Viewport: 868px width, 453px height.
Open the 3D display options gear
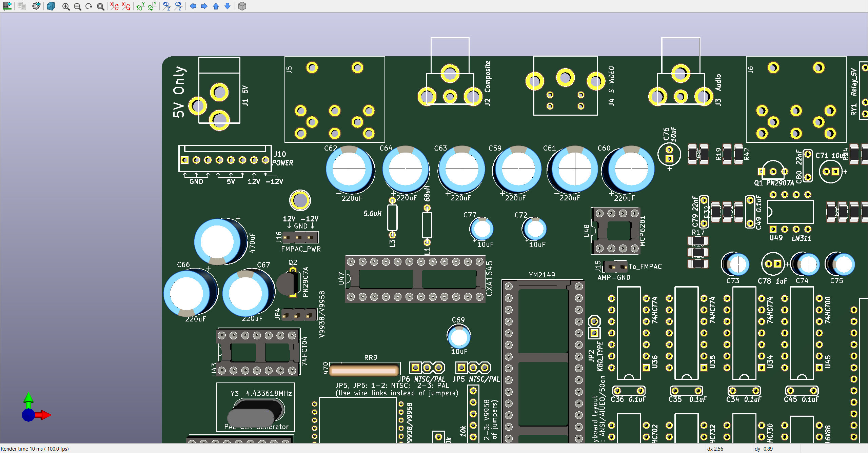click(36, 6)
